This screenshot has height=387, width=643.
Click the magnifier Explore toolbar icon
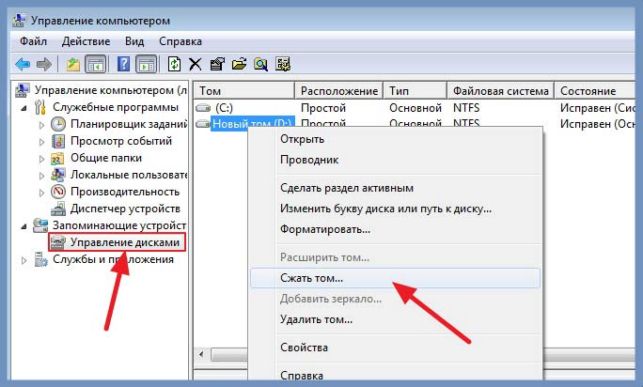[261, 64]
